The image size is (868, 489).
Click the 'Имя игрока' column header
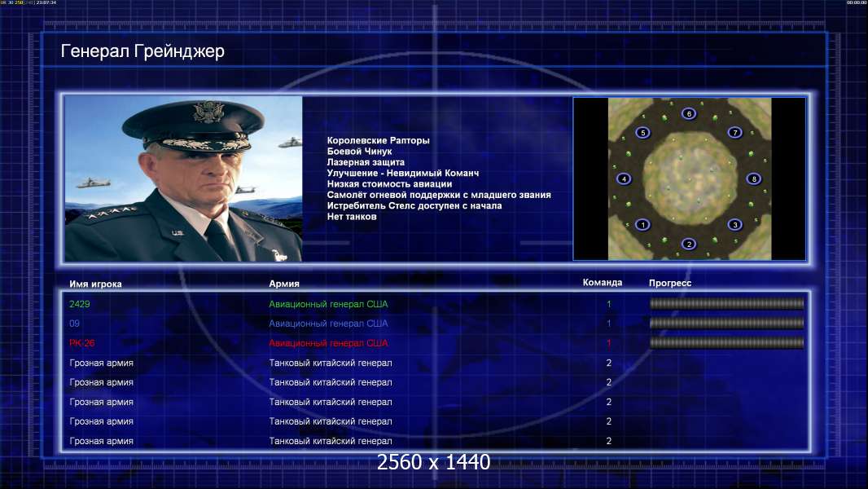tap(95, 284)
